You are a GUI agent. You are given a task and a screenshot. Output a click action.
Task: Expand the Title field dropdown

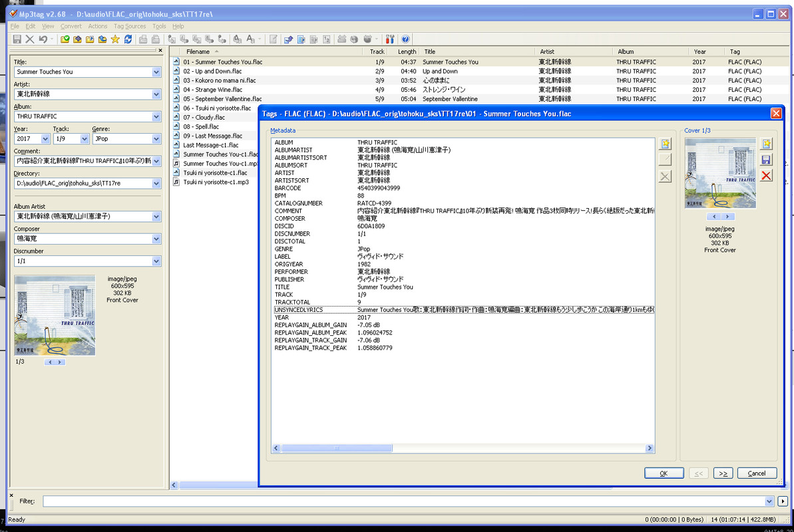(156, 72)
